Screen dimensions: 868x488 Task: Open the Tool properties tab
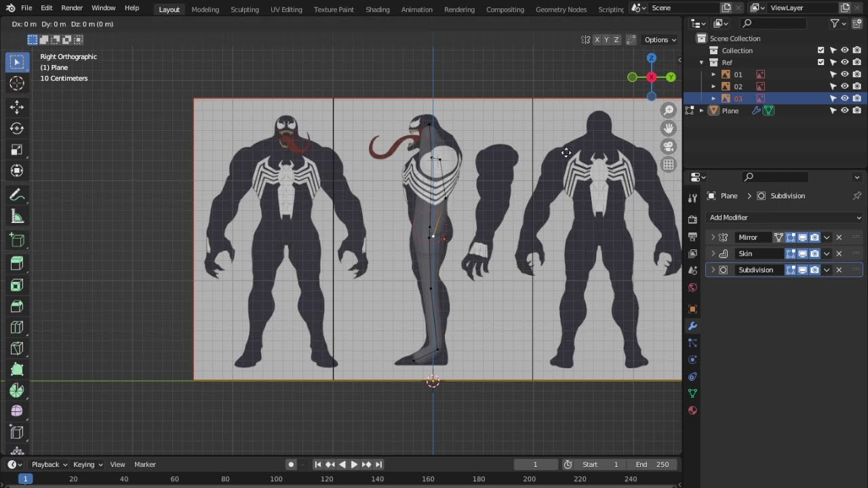tap(692, 198)
